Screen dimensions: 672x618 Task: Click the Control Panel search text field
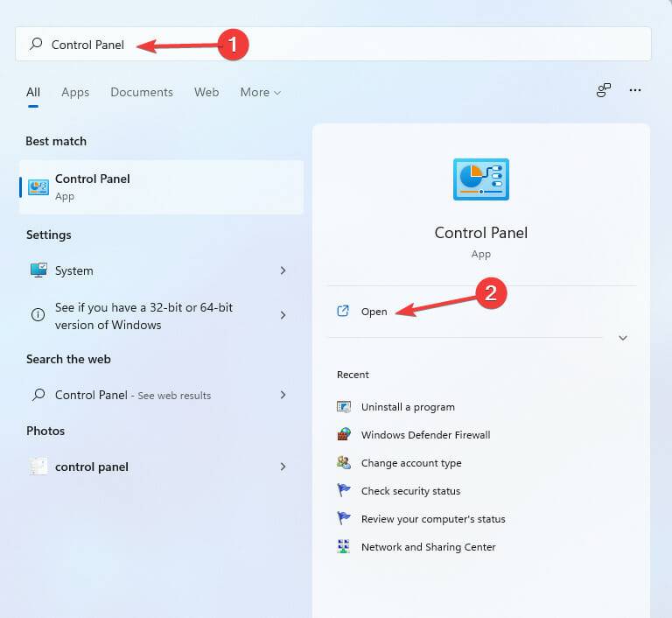click(x=333, y=44)
